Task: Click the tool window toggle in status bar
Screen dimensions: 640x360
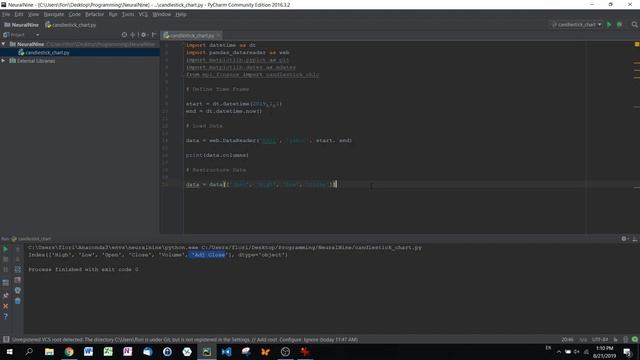Action: 6,339
